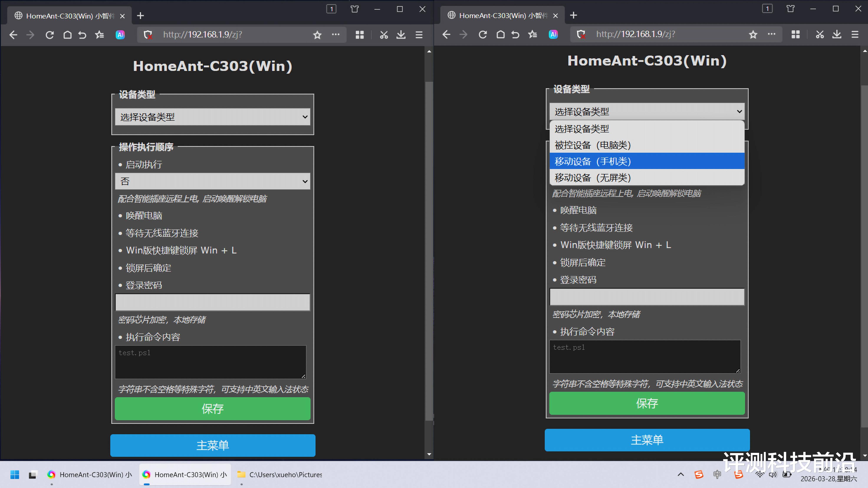This screenshot has width=868, height=488.
Task: Open the 启动执行 dropdown showing 否
Action: [212, 182]
